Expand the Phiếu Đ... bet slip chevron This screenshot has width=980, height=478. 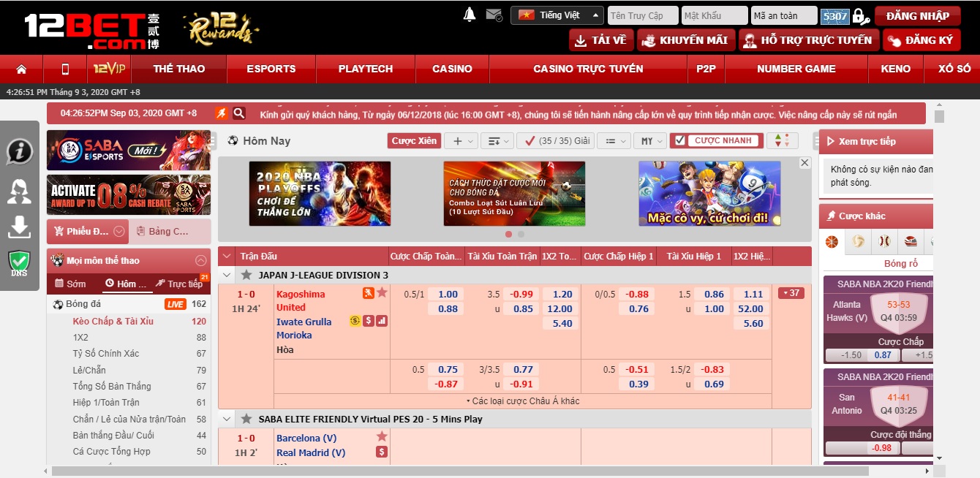[119, 232]
